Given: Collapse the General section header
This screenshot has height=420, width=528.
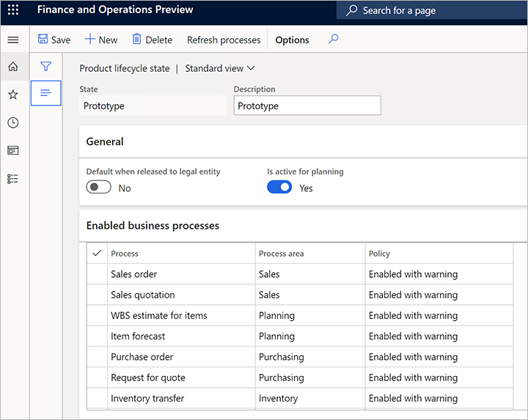Looking at the screenshot, I should [x=105, y=141].
